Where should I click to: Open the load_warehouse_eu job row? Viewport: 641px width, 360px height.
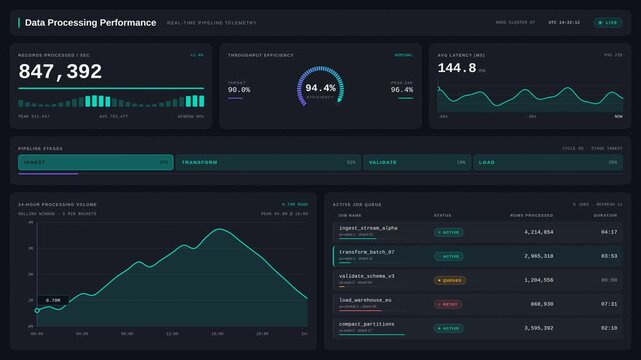tap(477, 304)
